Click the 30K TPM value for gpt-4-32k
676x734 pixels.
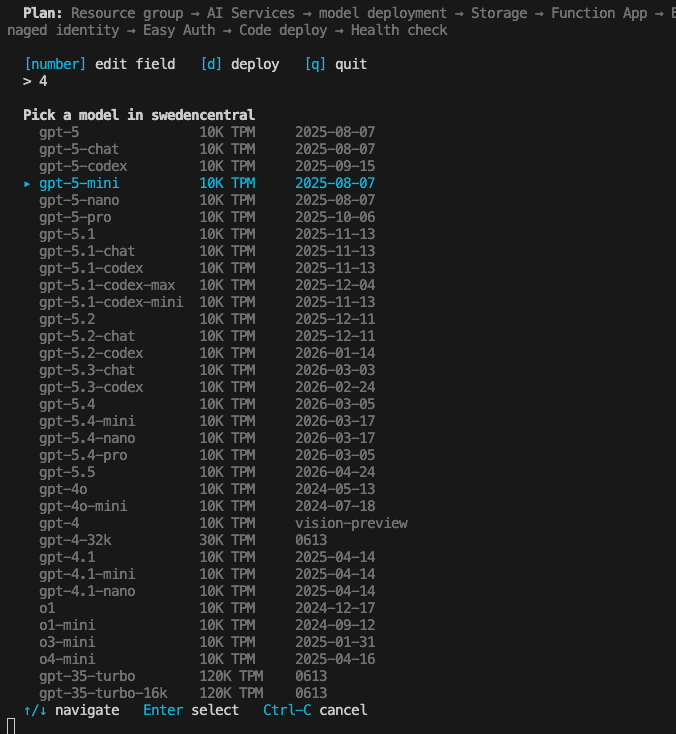[228, 540]
